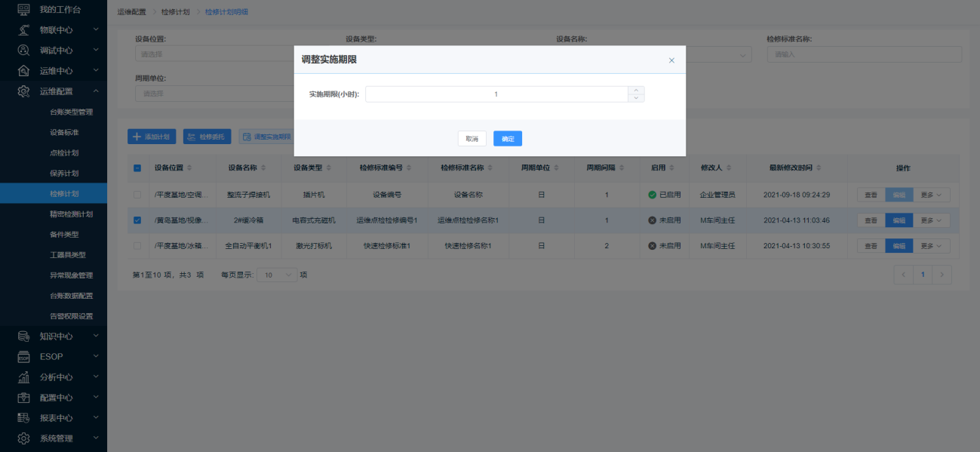Open the page size dropdown showing 10
Image resolution: width=980 pixels, height=452 pixels.
[277, 275]
